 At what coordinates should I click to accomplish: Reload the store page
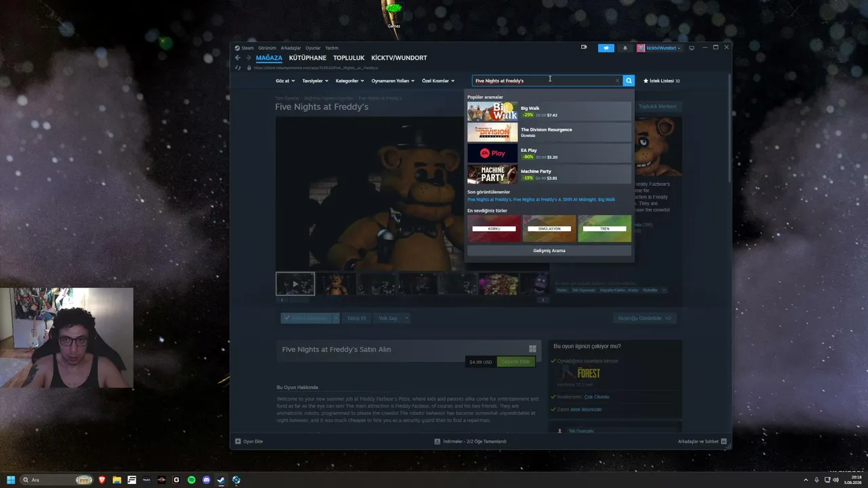[x=238, y=68]
